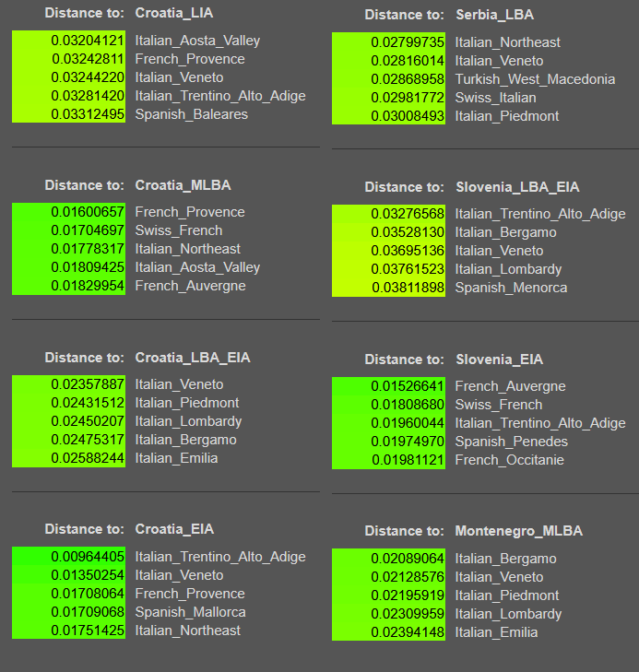Select Swiss_French under Croatia_MLBA
Image resolution: width=639 pixels, height=672 pixels.
(x=179, y=230)
